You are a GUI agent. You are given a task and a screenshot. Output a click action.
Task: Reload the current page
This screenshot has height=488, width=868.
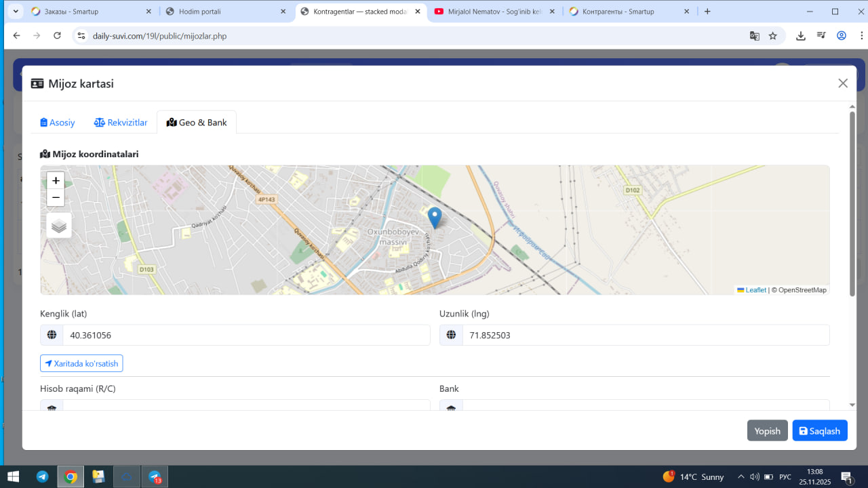tap(58, 36)
